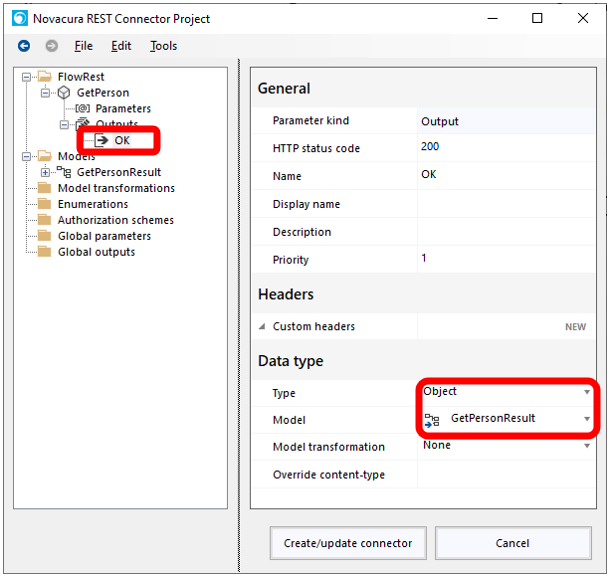Click the Override content-type field
This screenshot has width=610, height=577.
[x=506, y=474]
